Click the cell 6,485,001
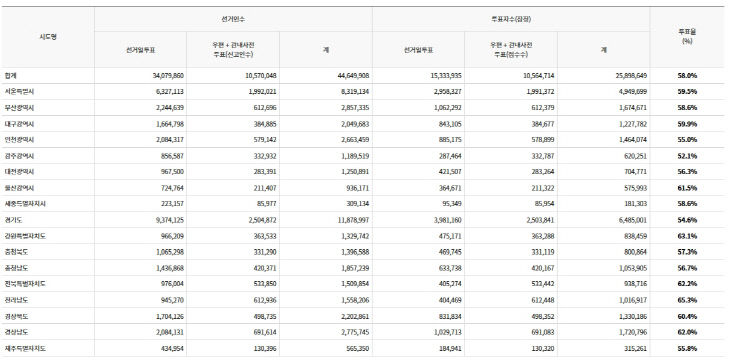This screenshot has width=730, height=360. tap(633, 220)
